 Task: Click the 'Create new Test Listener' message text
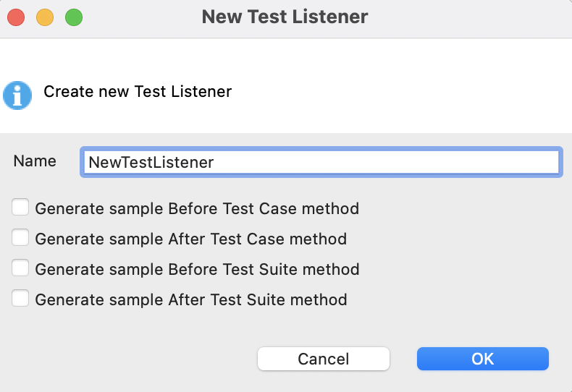[x=138, y=92]
